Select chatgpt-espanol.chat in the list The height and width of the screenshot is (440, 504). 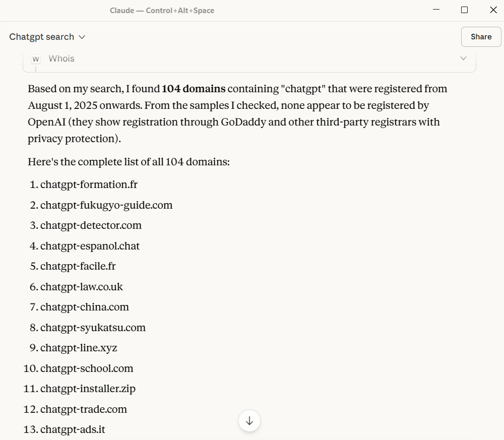90,246
